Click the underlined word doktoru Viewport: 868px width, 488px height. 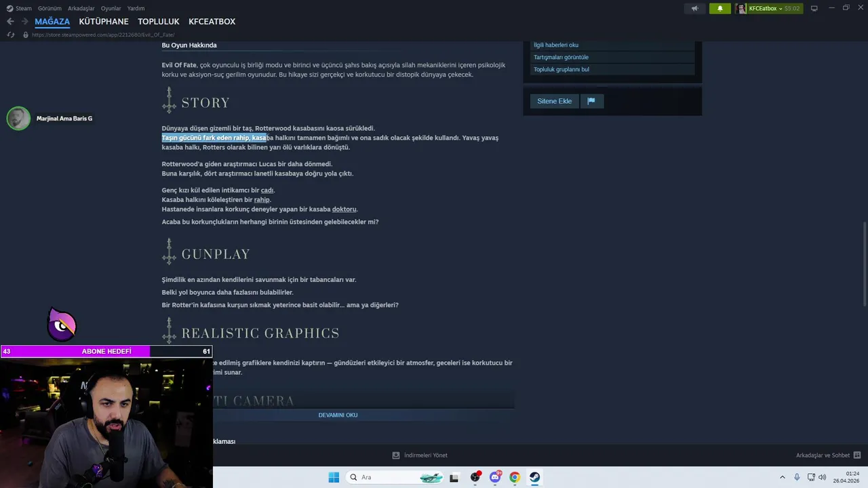pos(344,209)
